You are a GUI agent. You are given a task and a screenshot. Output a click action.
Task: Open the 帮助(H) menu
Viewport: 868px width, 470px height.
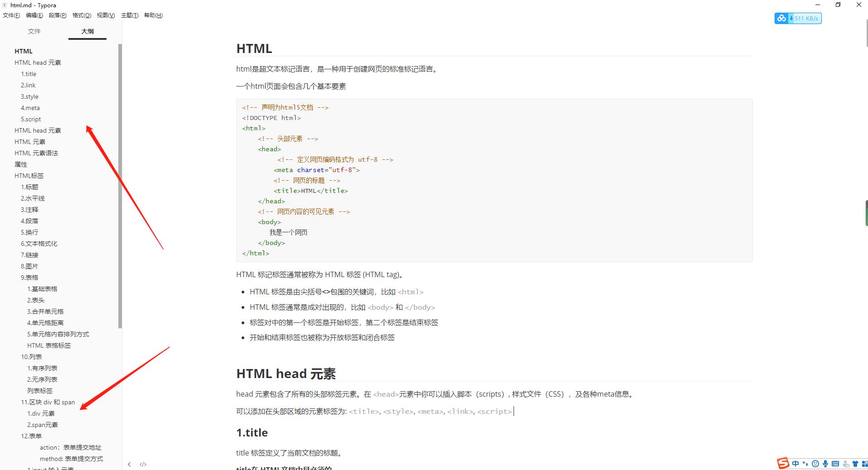tap(153, 15)
